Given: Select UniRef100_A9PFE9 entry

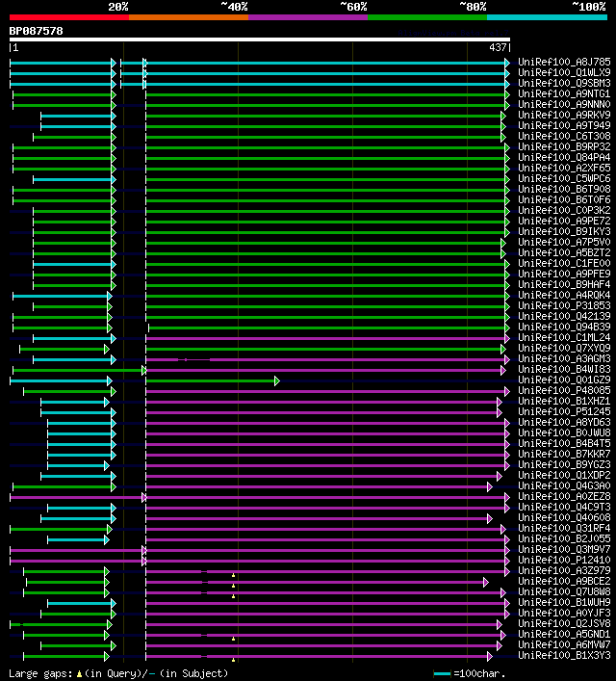Looking at the screenshot, I should (564, 274).
